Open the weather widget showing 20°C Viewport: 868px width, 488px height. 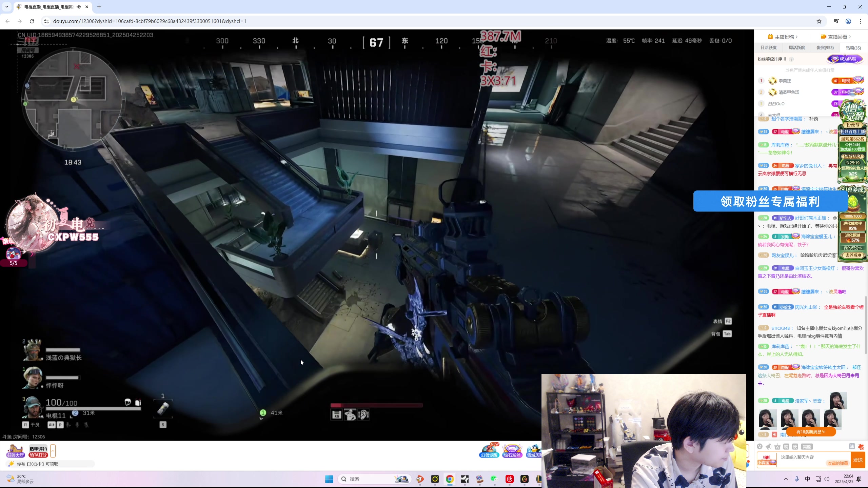pos(20,479)
